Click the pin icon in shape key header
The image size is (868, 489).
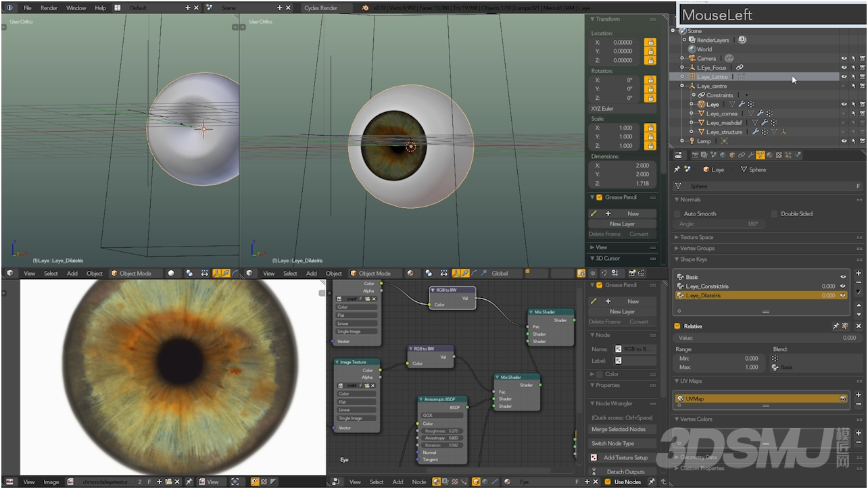point(836,326)
